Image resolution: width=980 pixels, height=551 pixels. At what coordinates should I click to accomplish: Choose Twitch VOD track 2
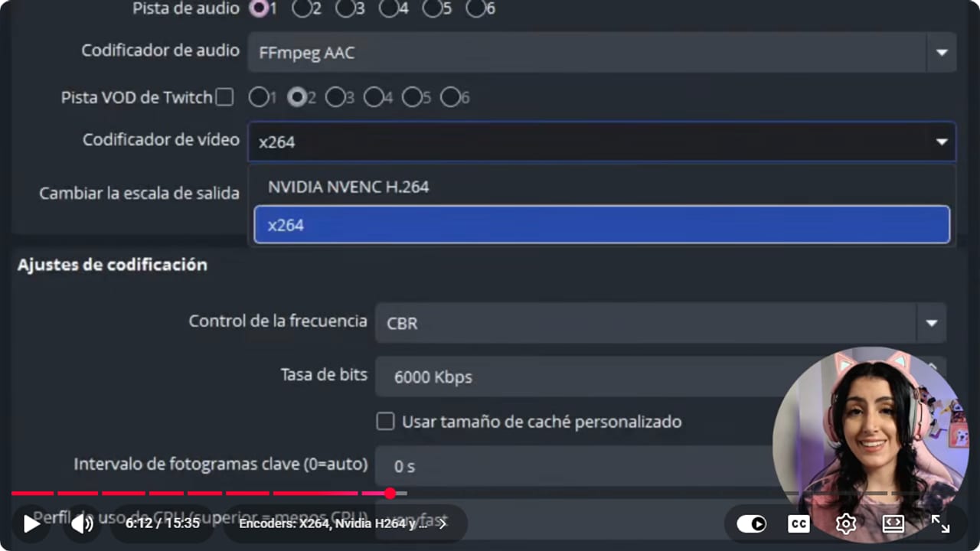pyautogui.click(x=296, y=97)
